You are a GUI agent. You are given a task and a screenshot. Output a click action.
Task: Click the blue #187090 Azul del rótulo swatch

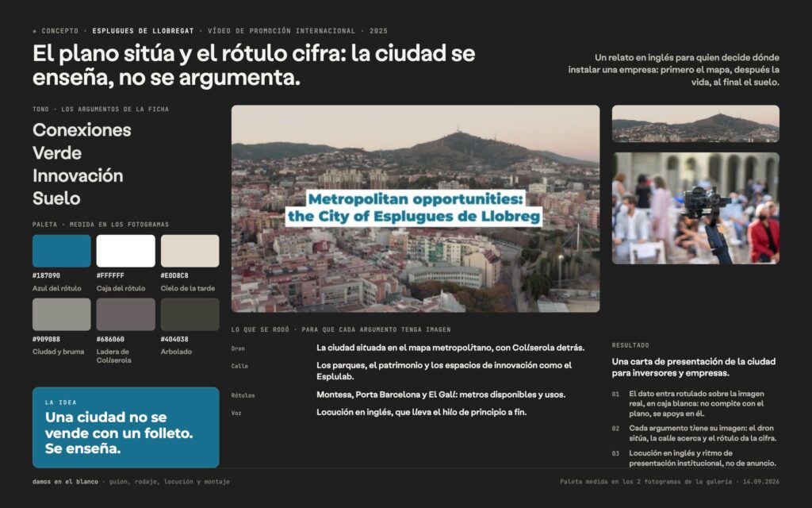[x=62, y=251]
